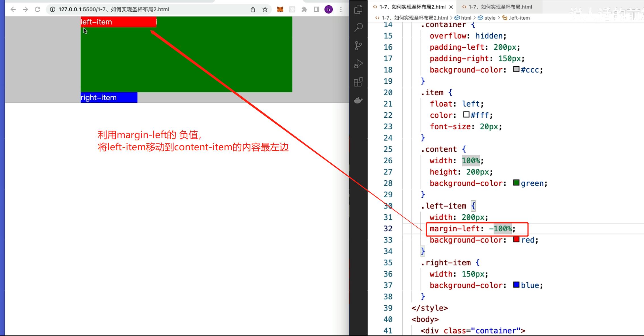Click the red left-item box in page
This screenshot has height=336, width=644.
[x=118, y=22]
